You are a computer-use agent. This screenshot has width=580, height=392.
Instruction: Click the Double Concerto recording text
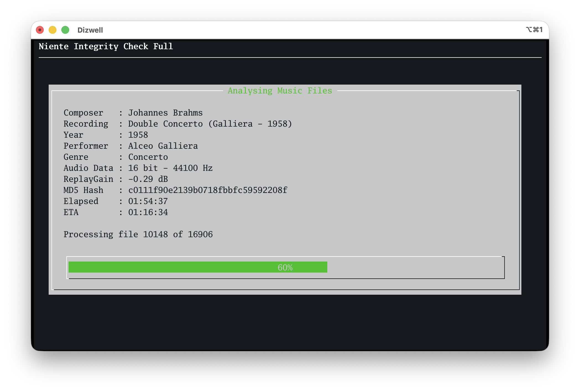[x=210, y=124]
